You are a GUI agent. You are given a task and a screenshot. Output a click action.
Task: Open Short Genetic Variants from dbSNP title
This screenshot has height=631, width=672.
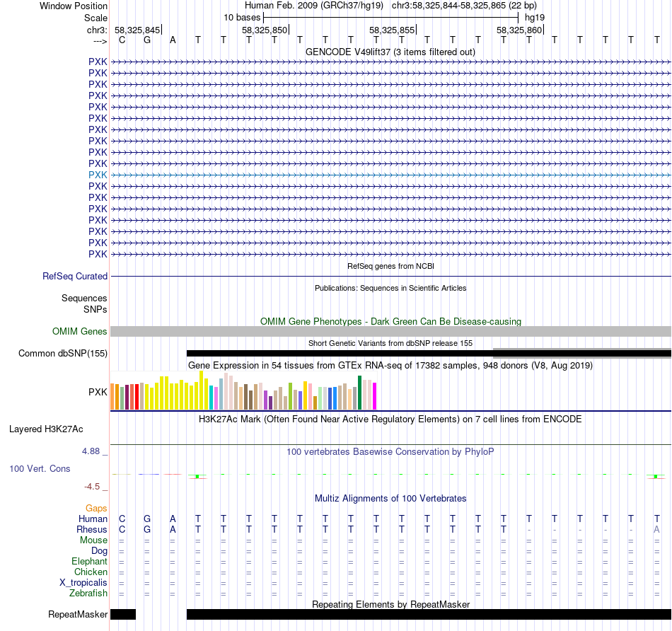(390, 343)
